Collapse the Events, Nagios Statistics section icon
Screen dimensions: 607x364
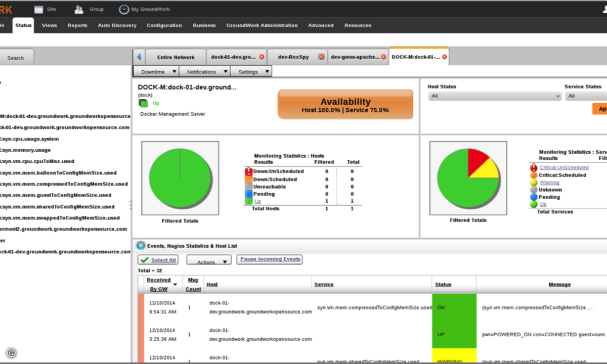pyautogui.click(x=141, y=246)
